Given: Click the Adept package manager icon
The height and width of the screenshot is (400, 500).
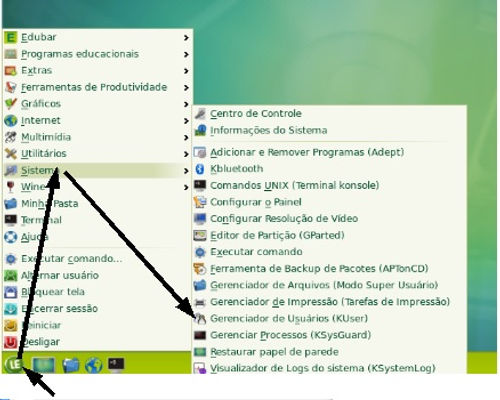Looking at the screenshot, I should point(200,152).
